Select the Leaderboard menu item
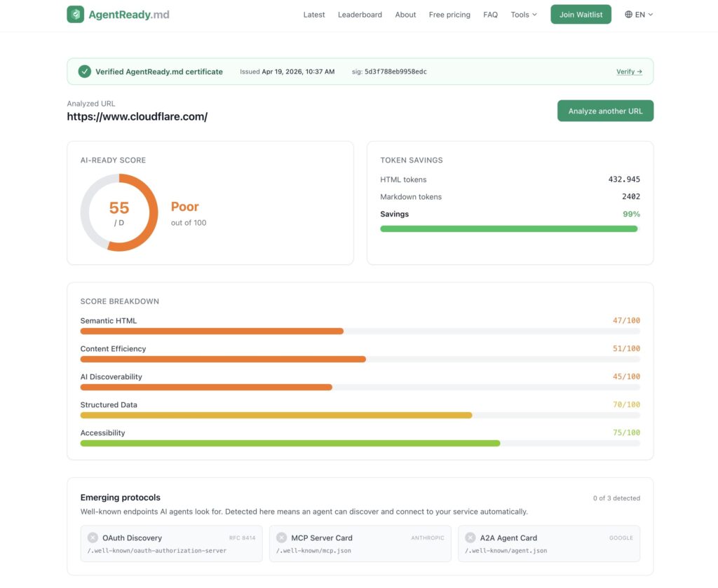 (x=360, y=14)
